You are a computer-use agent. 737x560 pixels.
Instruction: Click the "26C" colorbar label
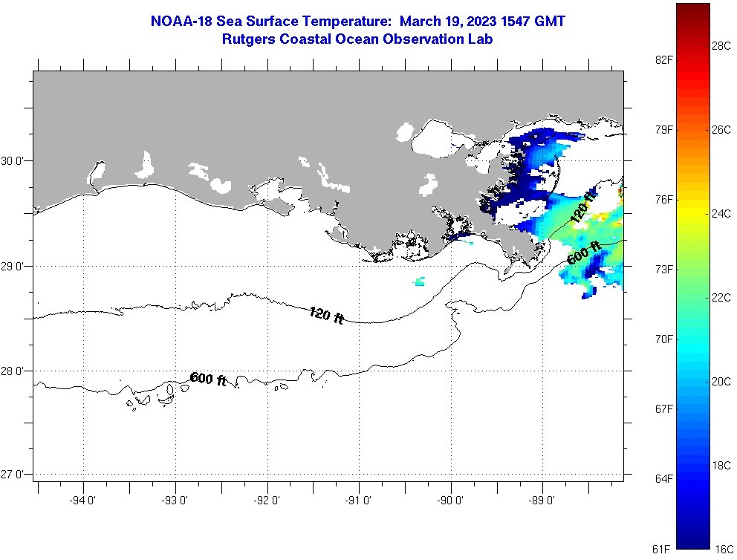tap(721, 130)
